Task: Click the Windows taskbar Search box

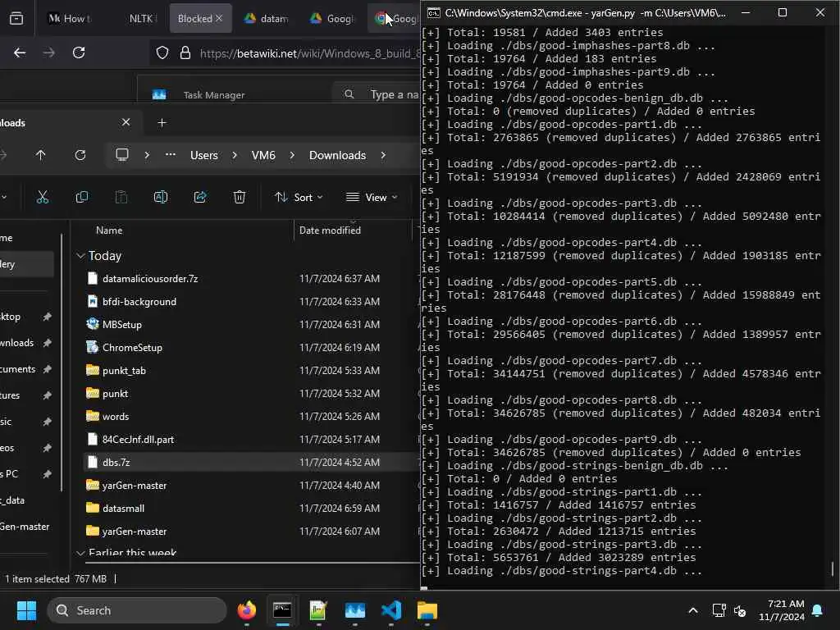Action: click(x=137, y=610)
